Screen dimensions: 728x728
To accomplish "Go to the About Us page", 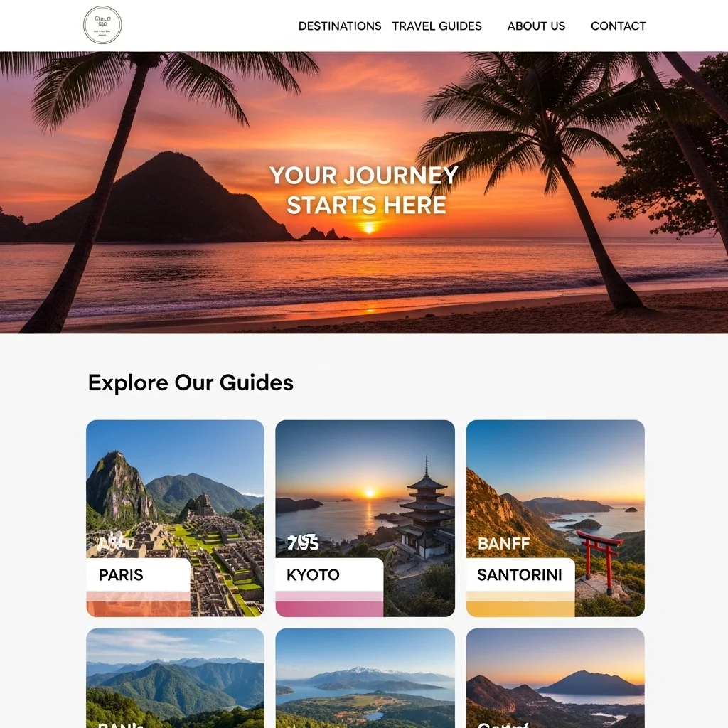I will (536, 26).
